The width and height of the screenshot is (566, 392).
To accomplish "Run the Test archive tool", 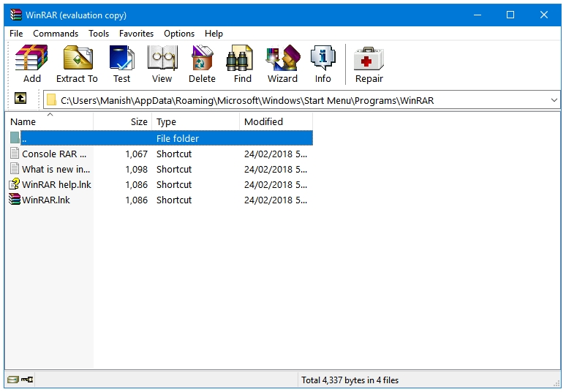I will click(121, 64).
